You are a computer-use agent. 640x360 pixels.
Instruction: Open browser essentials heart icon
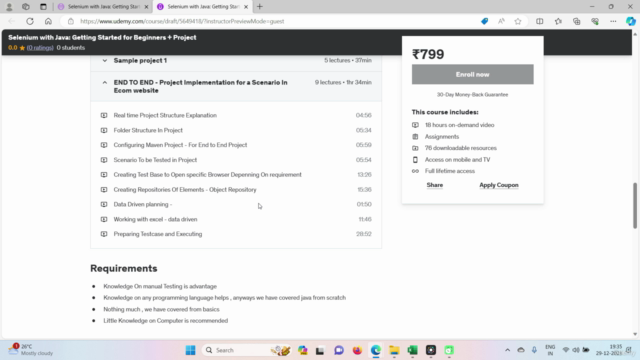(x=595, y=21)
